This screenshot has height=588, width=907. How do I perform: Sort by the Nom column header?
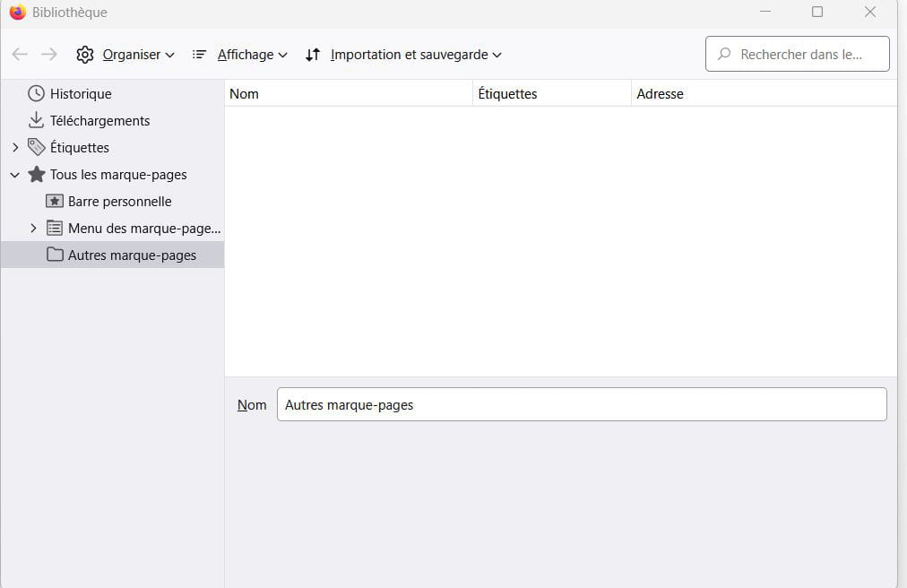click(348, 93)
